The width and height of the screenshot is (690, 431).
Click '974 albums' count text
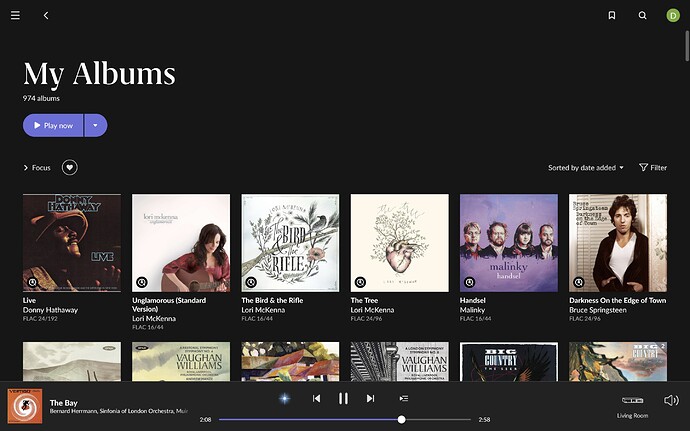41,98
